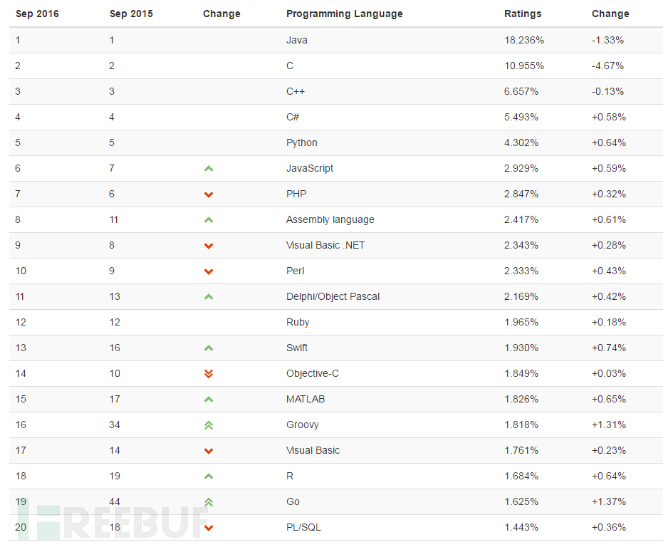This screenshot has width=663, height=547.
Task: Click the red down arrow beside PHP
Action: point(208,194)
